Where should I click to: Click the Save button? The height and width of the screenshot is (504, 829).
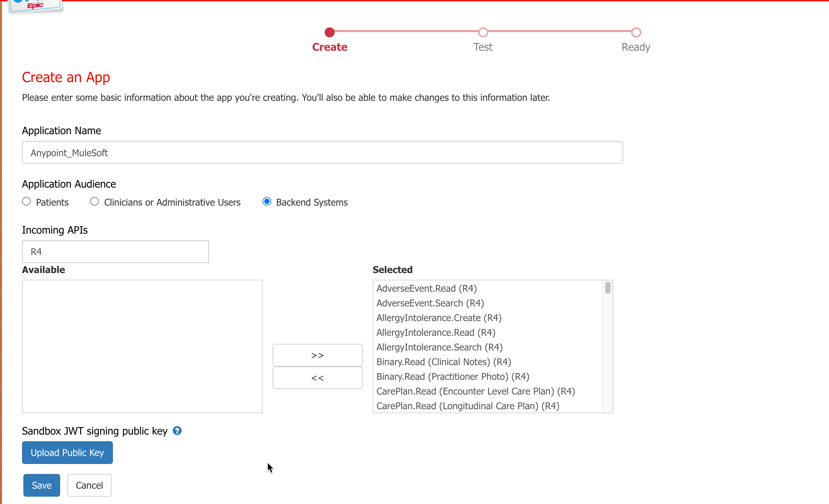pyautogui.click(x=41, y=485)
